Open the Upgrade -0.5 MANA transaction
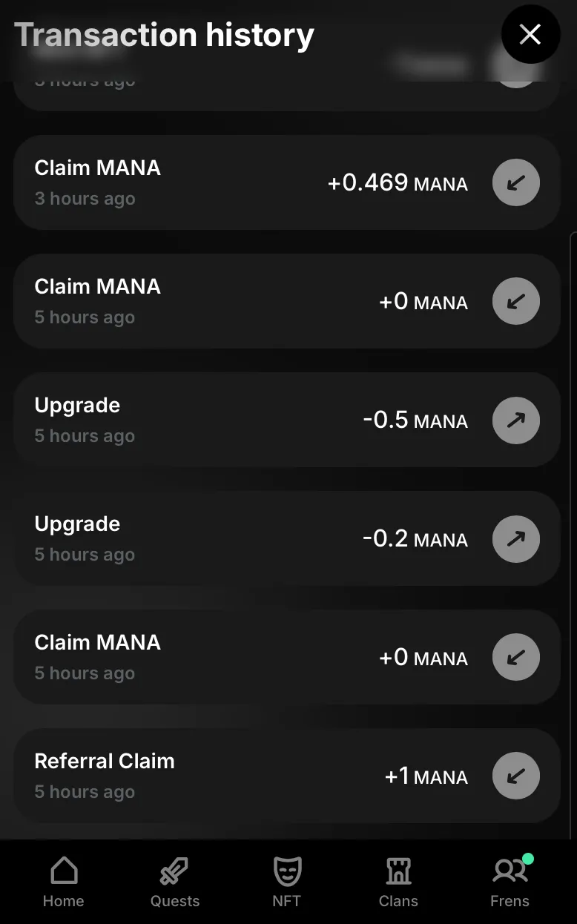577x924 pixels. pos(287,420)
